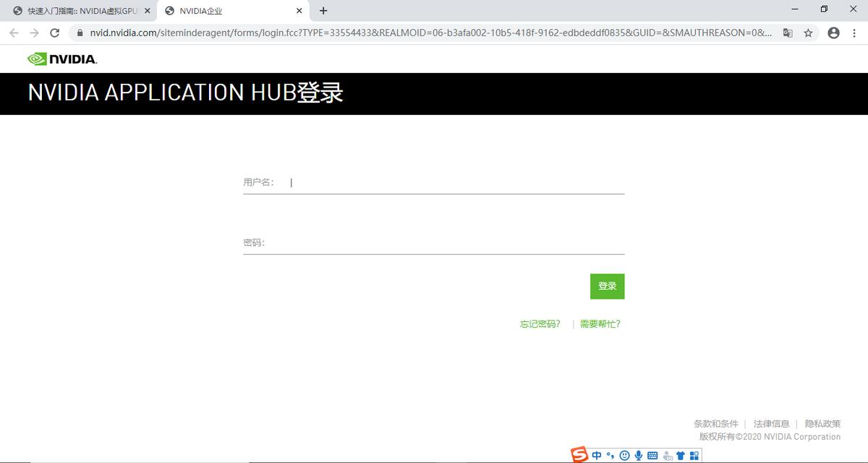Open the emoji smiley on IME bar

pos(624,455)
